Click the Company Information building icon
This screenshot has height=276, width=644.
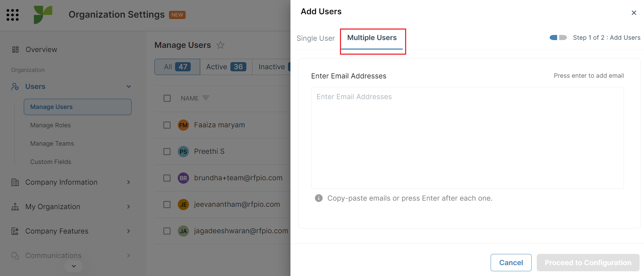click(15, 182)
